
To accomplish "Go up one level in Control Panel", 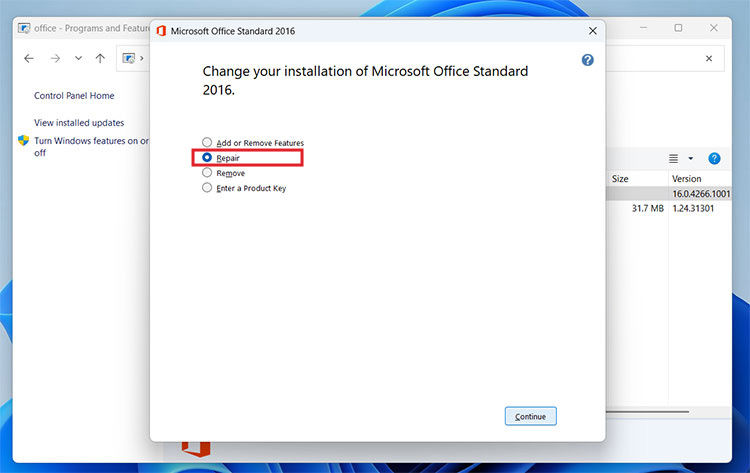I will 100,58.
